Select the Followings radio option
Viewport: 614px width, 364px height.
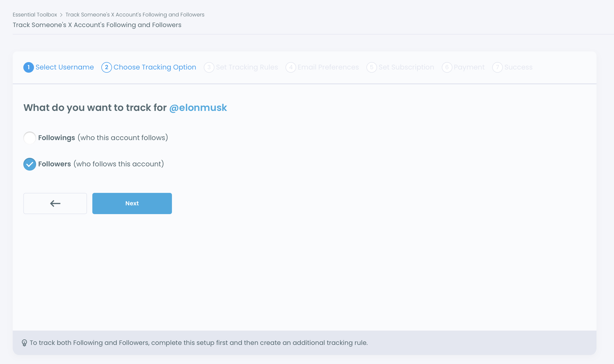29,138
